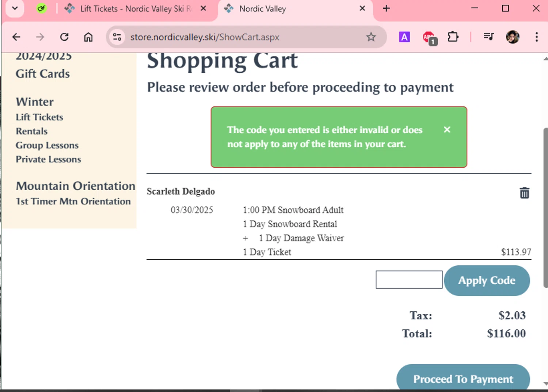This screenshot has width=548, height=392.
Task: Click the promo code input field
Action: click(409, 280)
